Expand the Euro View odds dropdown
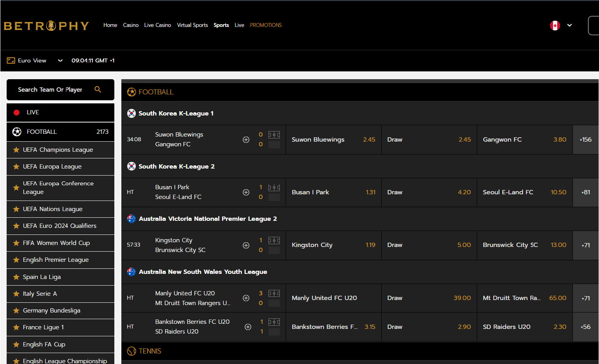599x364 pixels. point(60,60)
